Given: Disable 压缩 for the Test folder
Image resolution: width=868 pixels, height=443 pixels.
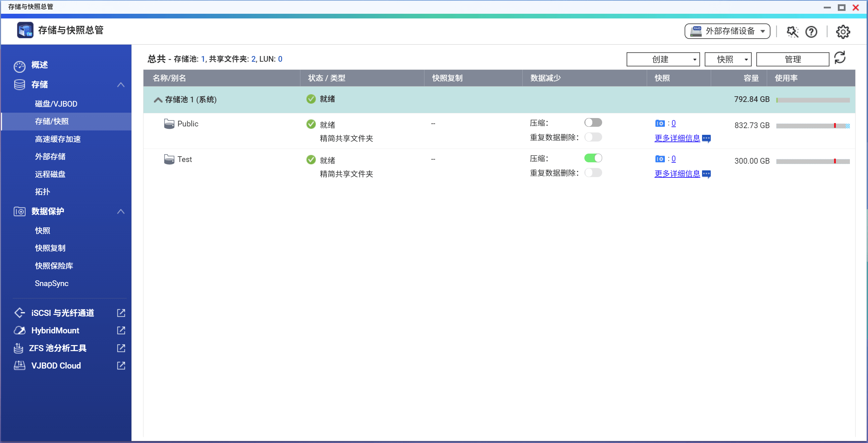Looking at the screenshot, I should coord(593,158).
